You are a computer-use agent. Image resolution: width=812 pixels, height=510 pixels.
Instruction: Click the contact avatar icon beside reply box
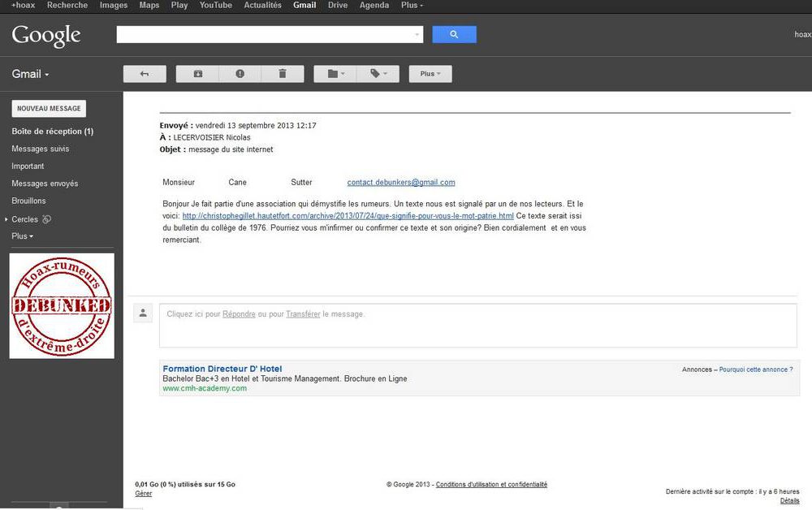143,313
